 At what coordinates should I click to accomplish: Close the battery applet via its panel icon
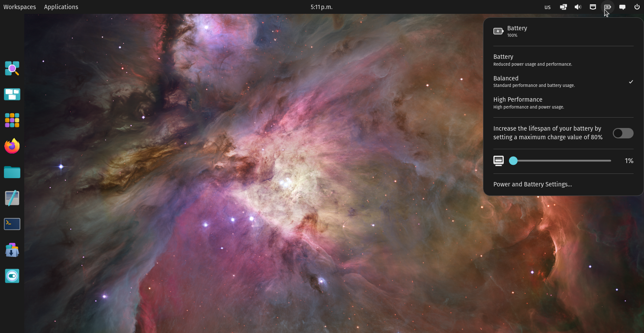click(x=608, y=7)
